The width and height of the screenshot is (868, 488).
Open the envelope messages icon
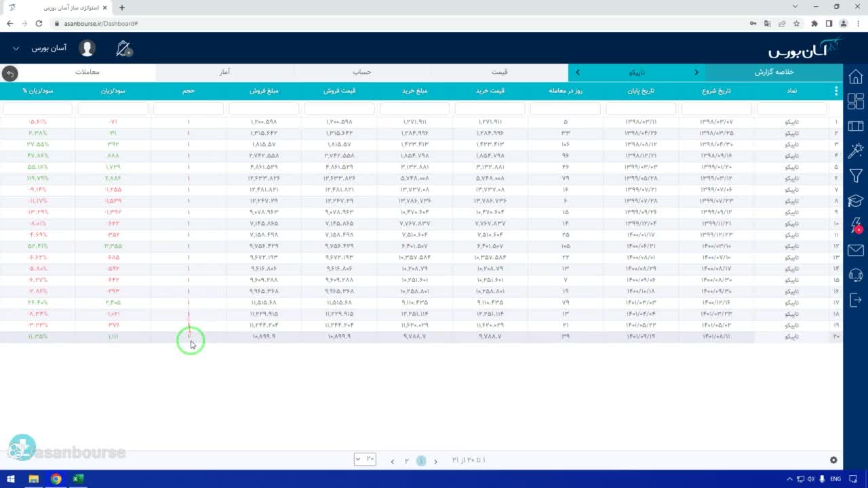tap(855, 251)
